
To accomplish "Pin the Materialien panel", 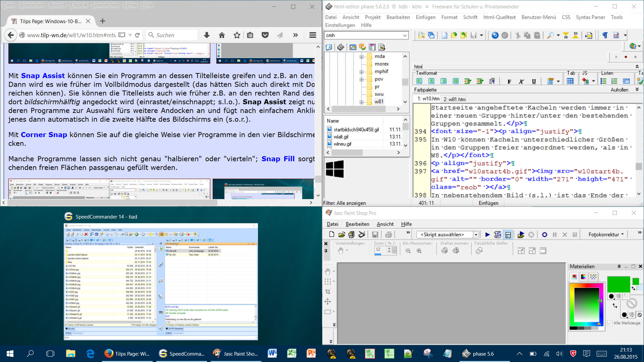I will click(619, 266).
